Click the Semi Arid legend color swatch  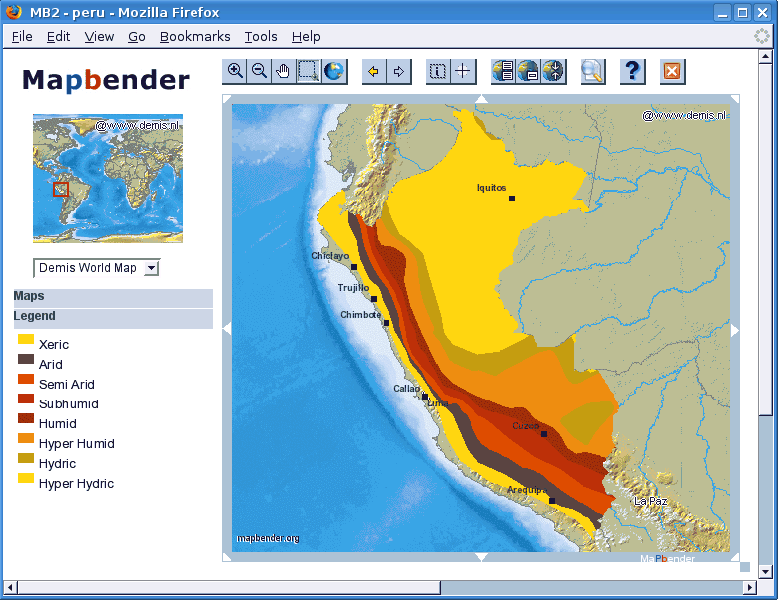(x=26, y=379)
